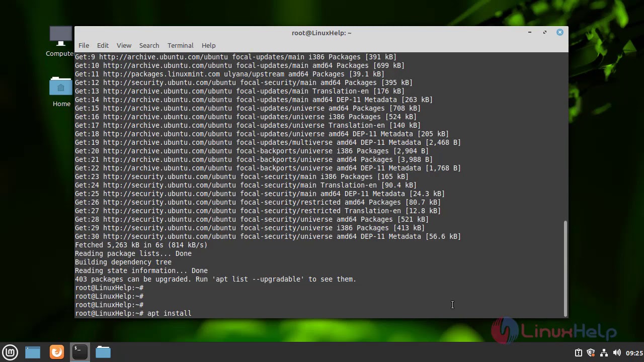Open the Files manager from the taskbar
Screen dimensions: 644x362
(x=103, y=352)
